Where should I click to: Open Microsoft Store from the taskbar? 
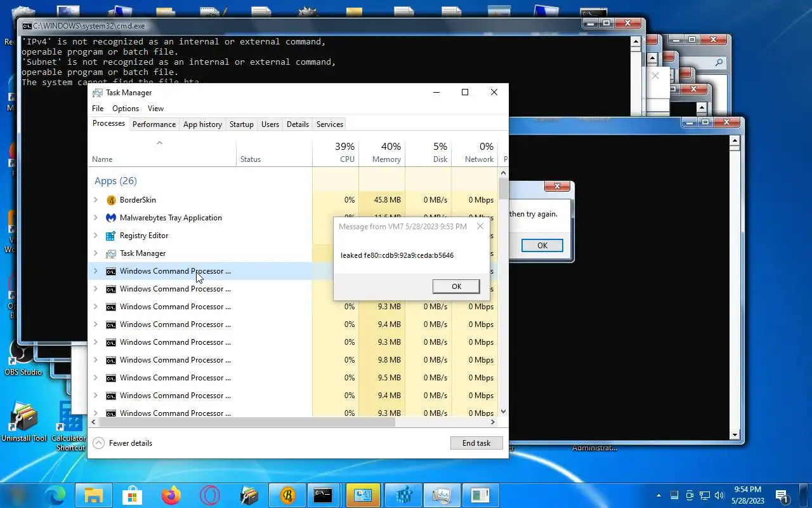[133, 495]
